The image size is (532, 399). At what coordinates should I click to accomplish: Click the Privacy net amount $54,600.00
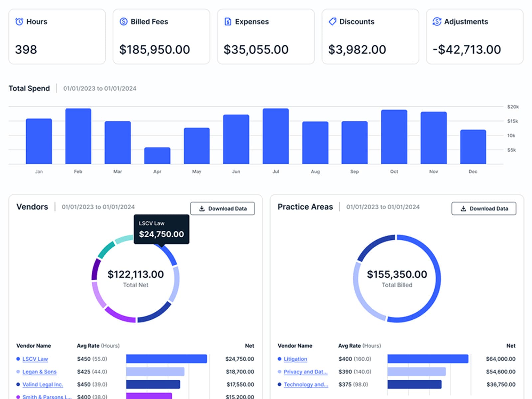tap(501, 372)
